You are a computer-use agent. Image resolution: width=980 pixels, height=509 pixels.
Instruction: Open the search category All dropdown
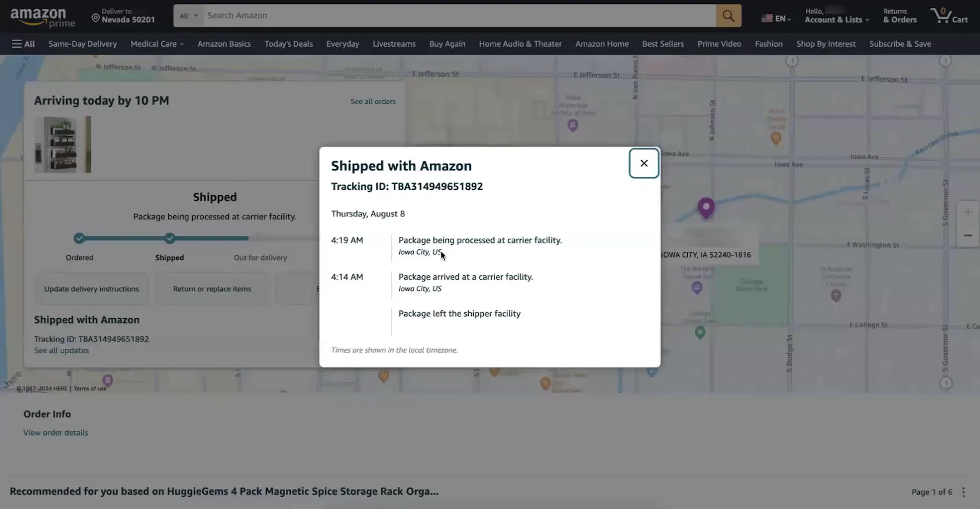(x=188, y=16)
